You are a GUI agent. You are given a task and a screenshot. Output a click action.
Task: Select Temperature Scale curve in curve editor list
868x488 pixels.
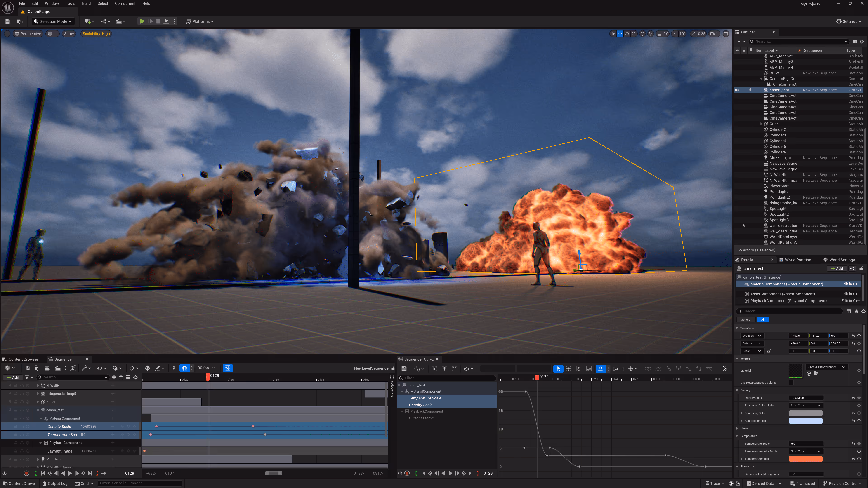425,398
